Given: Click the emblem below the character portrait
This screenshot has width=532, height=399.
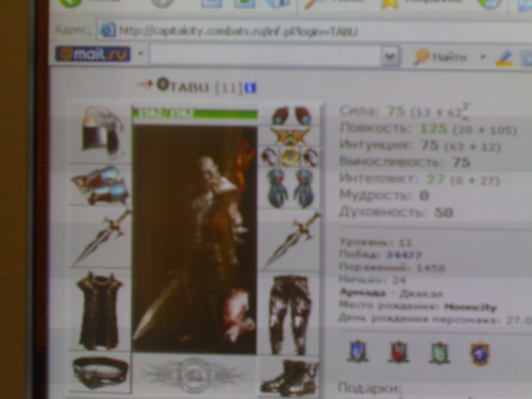Looking at the screenshot, I should pos(194,375).
